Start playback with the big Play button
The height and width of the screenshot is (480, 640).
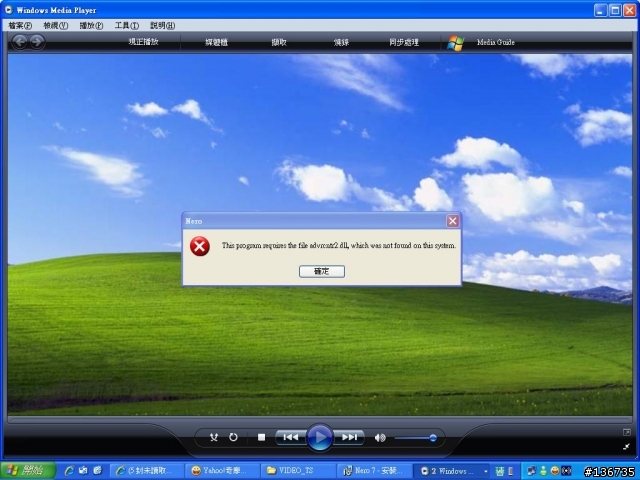tap(320, 438)
